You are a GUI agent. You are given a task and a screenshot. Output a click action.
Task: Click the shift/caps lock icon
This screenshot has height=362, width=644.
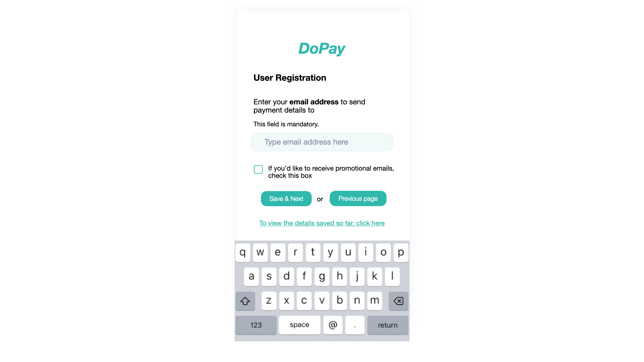point(245,301)
